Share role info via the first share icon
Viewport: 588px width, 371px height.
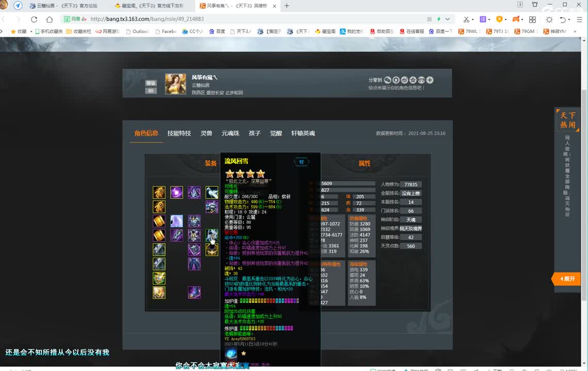coord(387,80)
